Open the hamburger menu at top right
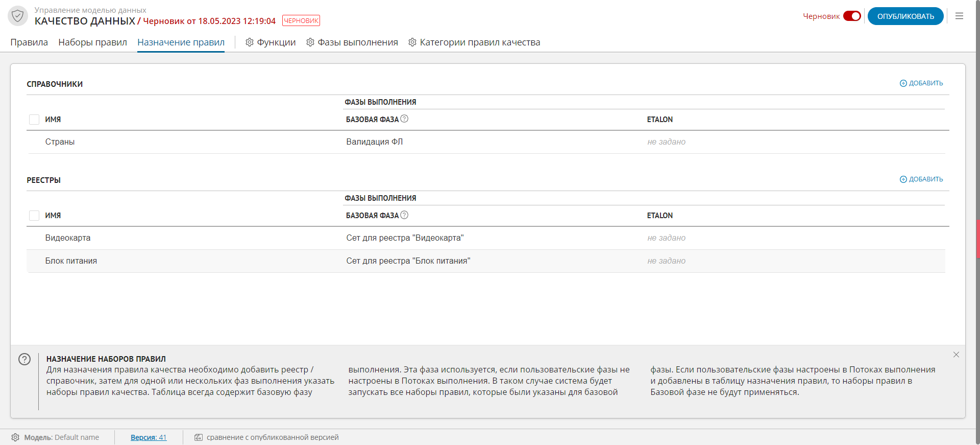The width and height of the screenshot is (980, 445). click(959, 16)
